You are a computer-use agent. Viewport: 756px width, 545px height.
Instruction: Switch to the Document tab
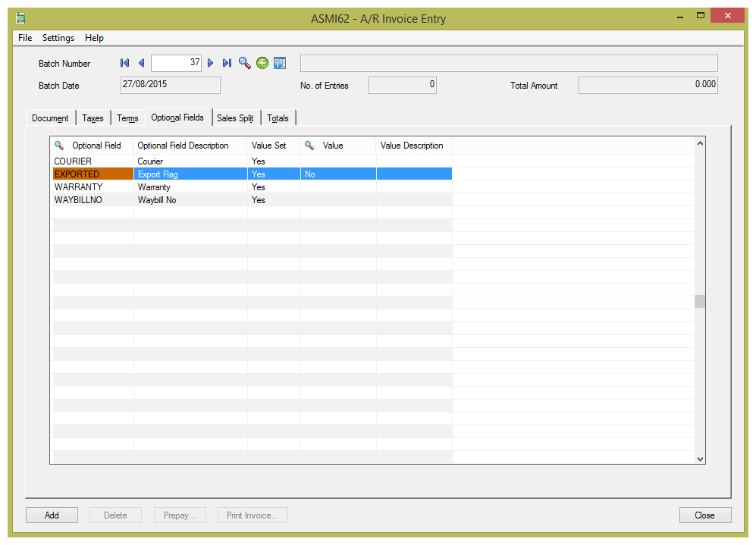coord(50,118)
